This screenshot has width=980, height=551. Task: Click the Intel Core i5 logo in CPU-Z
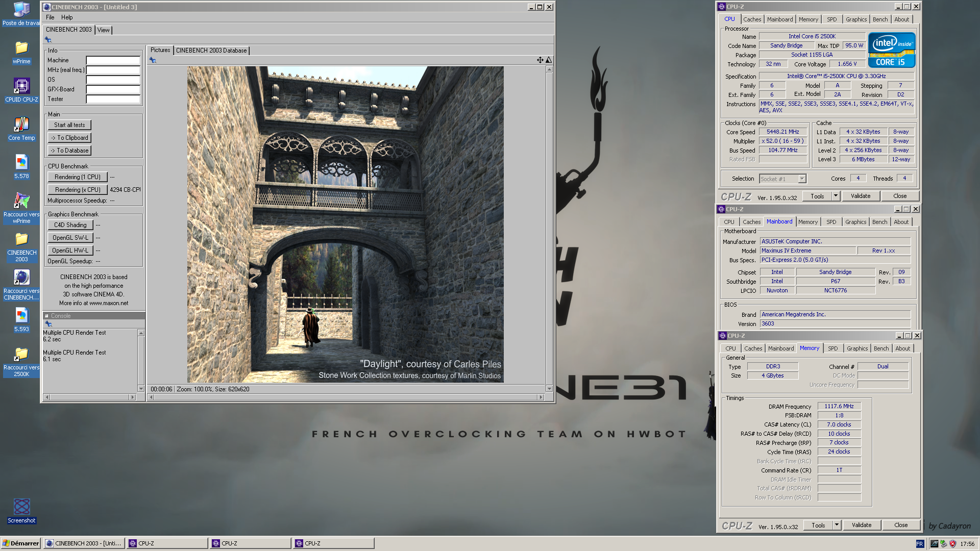(x=892, y=50)
